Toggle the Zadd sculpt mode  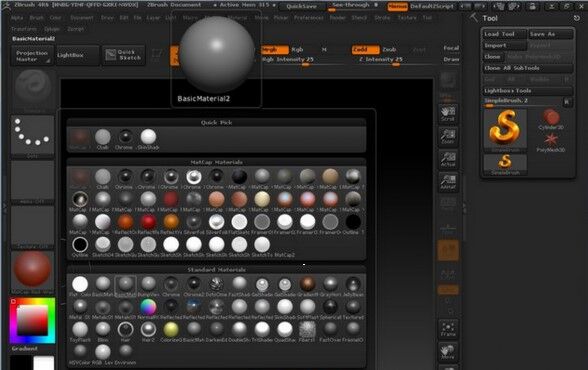click(365, 49)
